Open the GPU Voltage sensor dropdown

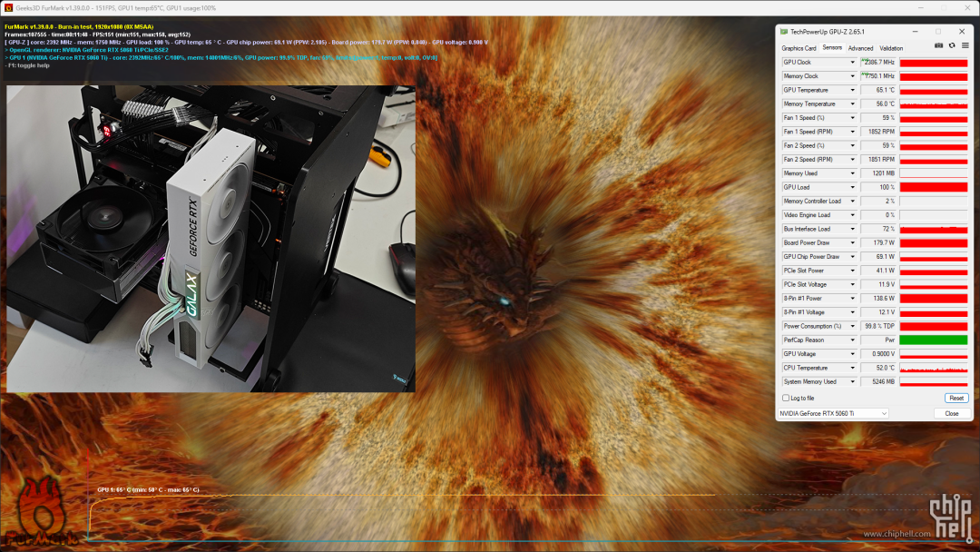tap(852, 354)
